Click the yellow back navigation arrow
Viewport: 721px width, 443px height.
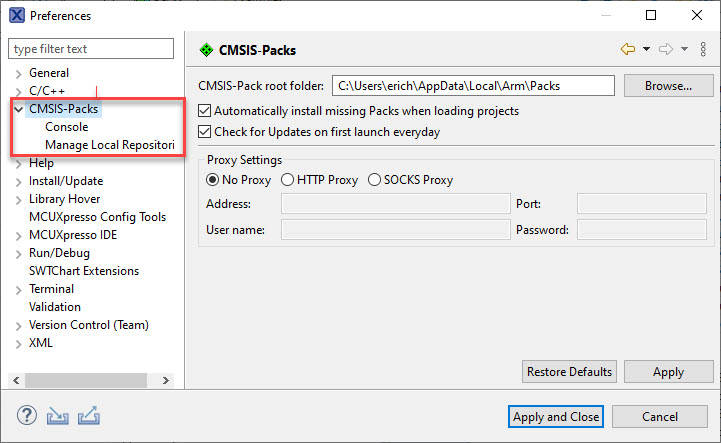[x=628, y=49]
